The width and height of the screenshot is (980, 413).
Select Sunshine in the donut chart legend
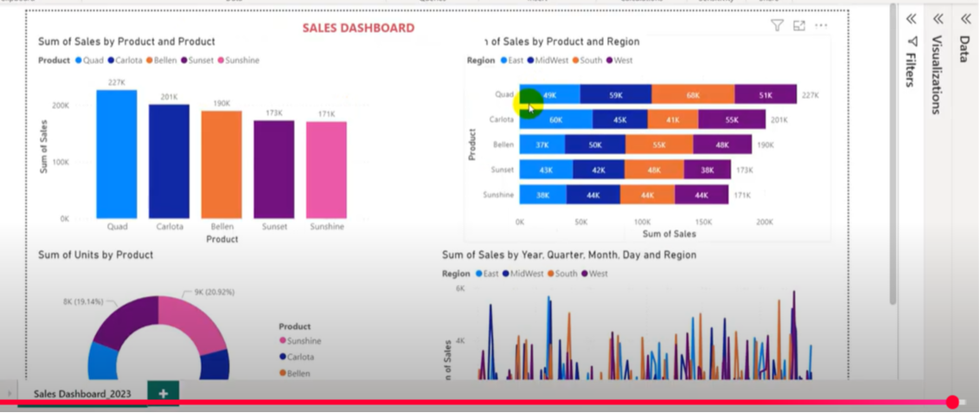click(x=304, y=341)
